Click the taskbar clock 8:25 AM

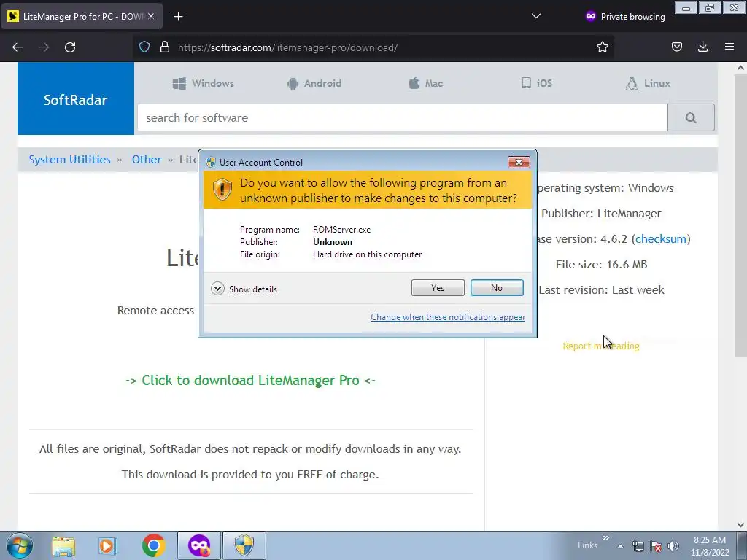pyautogui.click(x=710, y=540)
